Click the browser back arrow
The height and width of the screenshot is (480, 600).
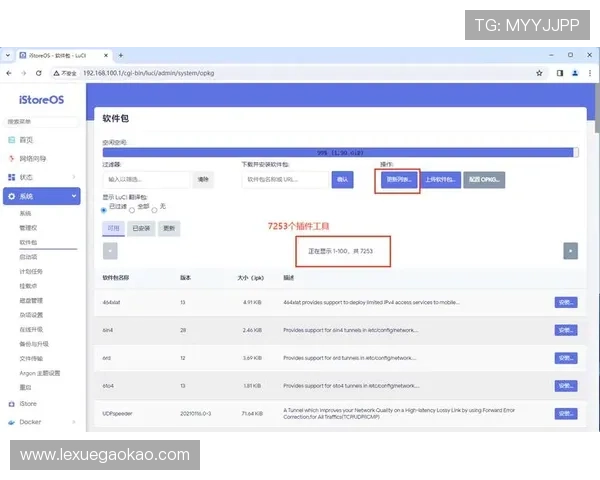pos(10,73)
